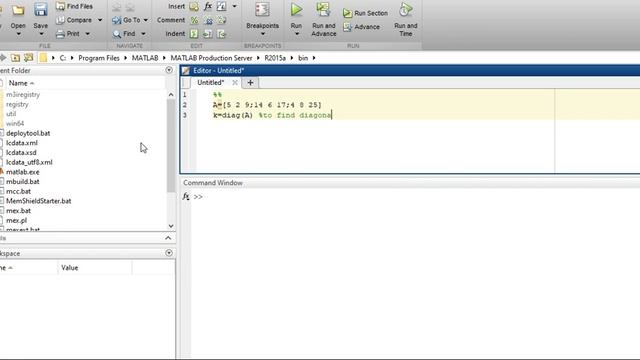The height and width of the screenshot is (360, 640).
Task: Open the Insert row dropdown arrow
Action: point(234,7)
